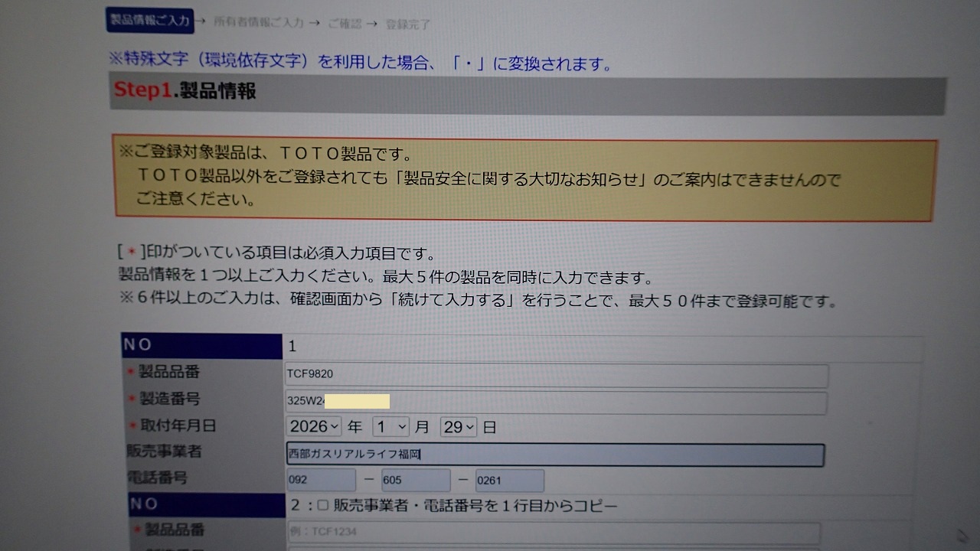The image size is (980, 551).
Task: Click the 製品品番 field containing TCF9820
Action: tap(556, 375)
